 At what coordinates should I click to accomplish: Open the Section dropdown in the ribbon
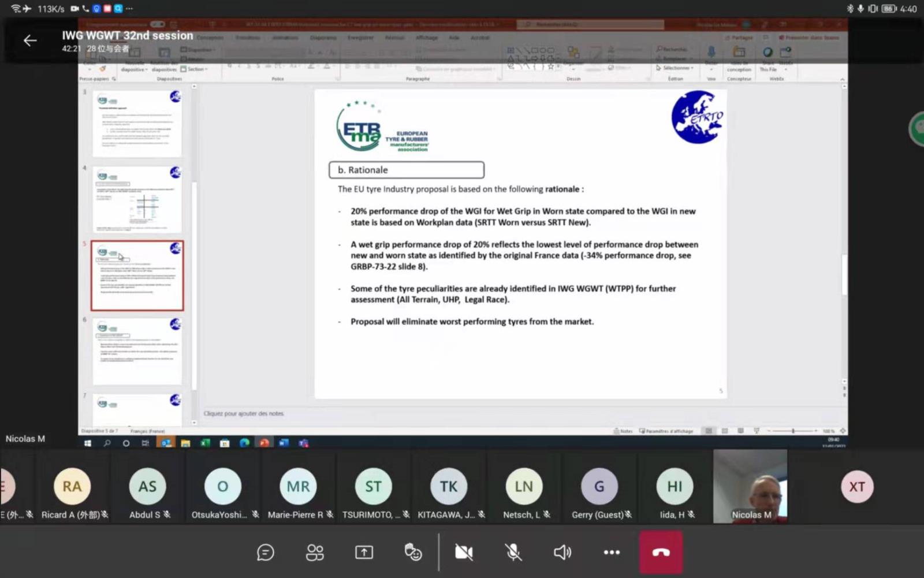coord(195,69)
